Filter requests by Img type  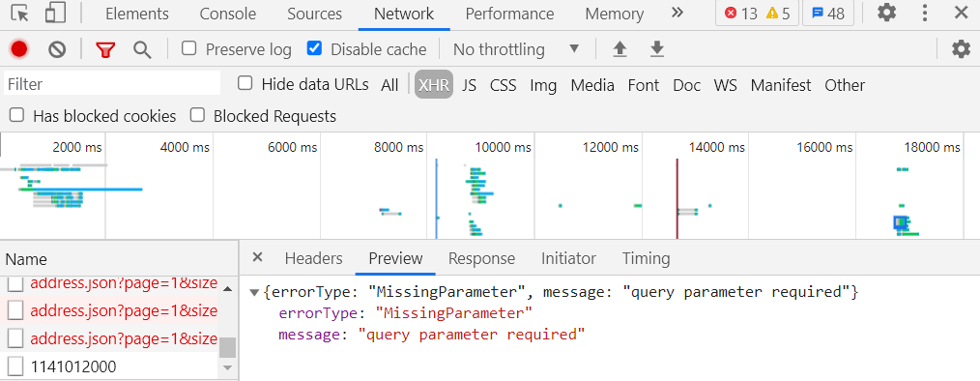coord(543,85)
